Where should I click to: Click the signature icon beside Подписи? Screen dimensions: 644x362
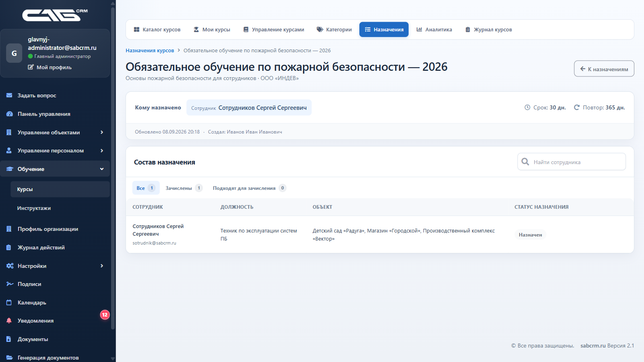click(10, 284)
